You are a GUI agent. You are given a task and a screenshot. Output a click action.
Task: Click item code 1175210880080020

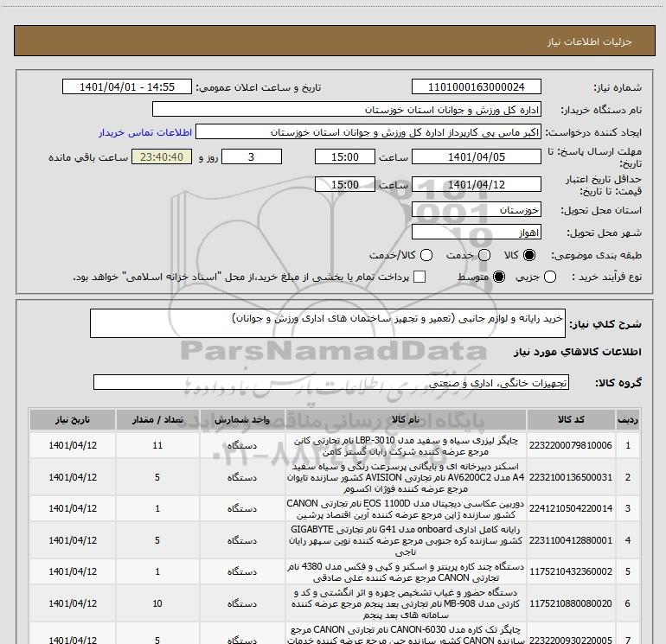pyautogui.click(x=571, y=603)
